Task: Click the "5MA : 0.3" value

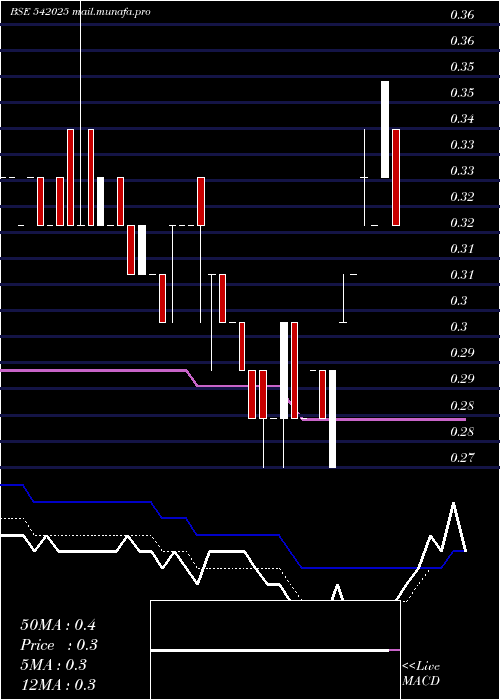Action: click(54, 665)
